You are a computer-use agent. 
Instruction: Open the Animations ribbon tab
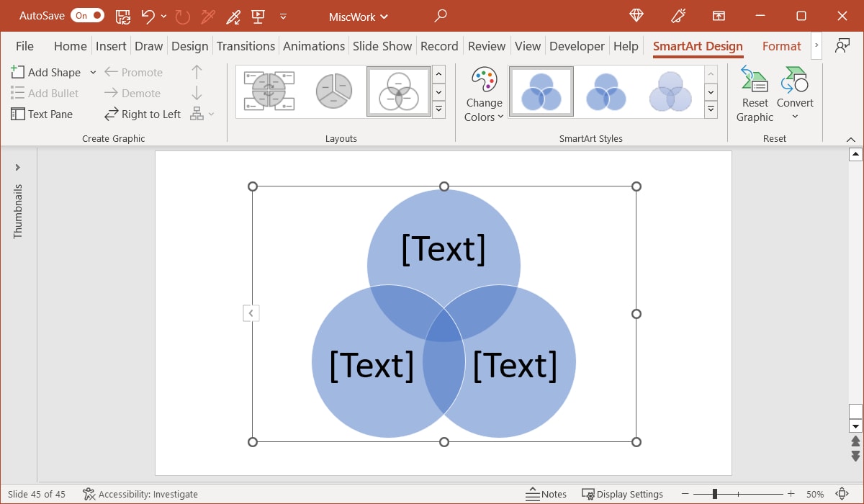(x=313, y=45)
